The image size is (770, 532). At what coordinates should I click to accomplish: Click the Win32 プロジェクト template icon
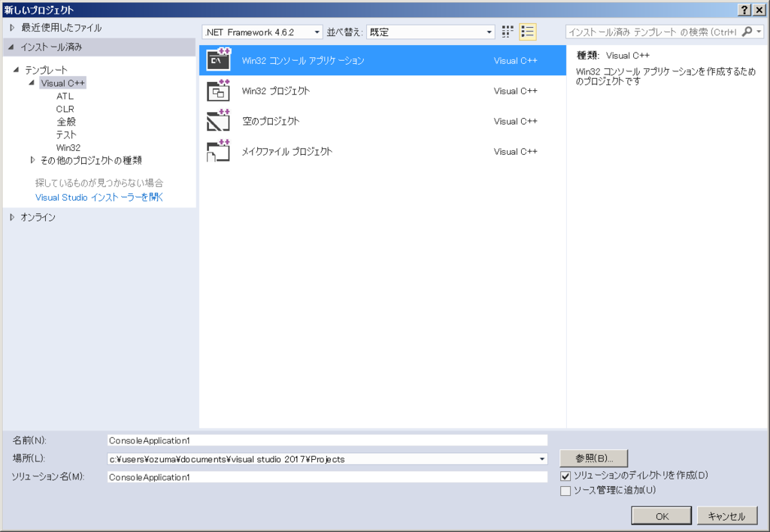pos(219,90)
